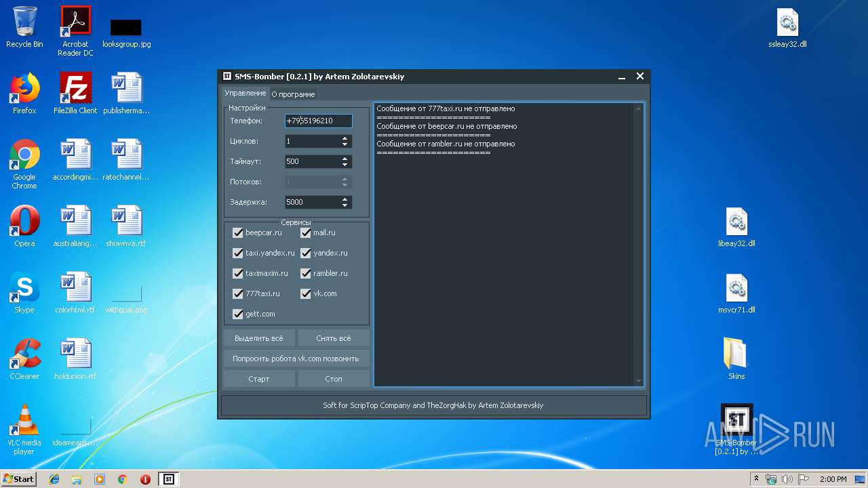Click Снять всё button
The width and height of the screenshot is (868, 488).
click(x=334, y=338)
